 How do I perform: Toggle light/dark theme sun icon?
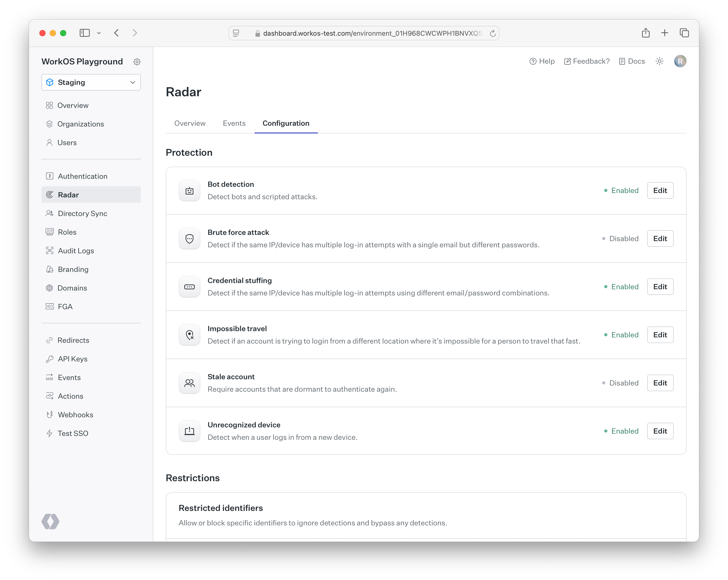point(659,61)
